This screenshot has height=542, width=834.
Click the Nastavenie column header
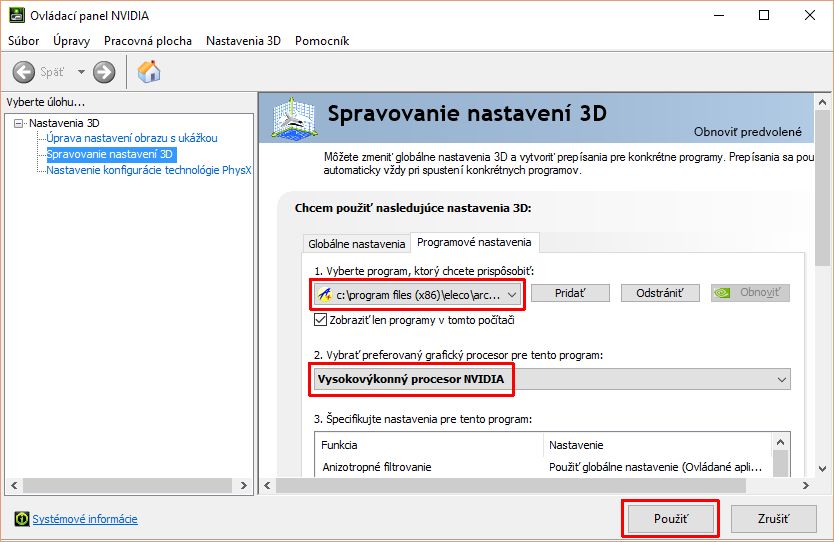[657, 445]
